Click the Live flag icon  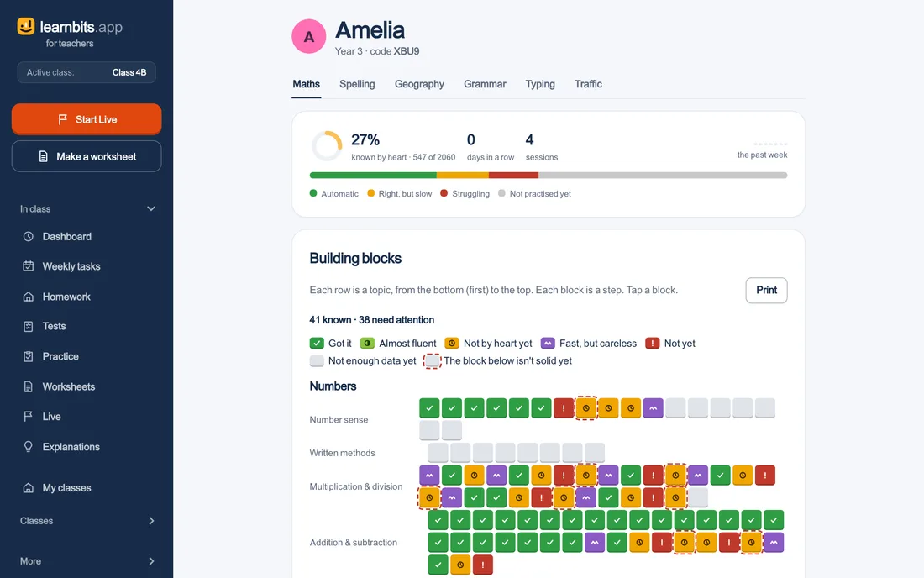29,417
